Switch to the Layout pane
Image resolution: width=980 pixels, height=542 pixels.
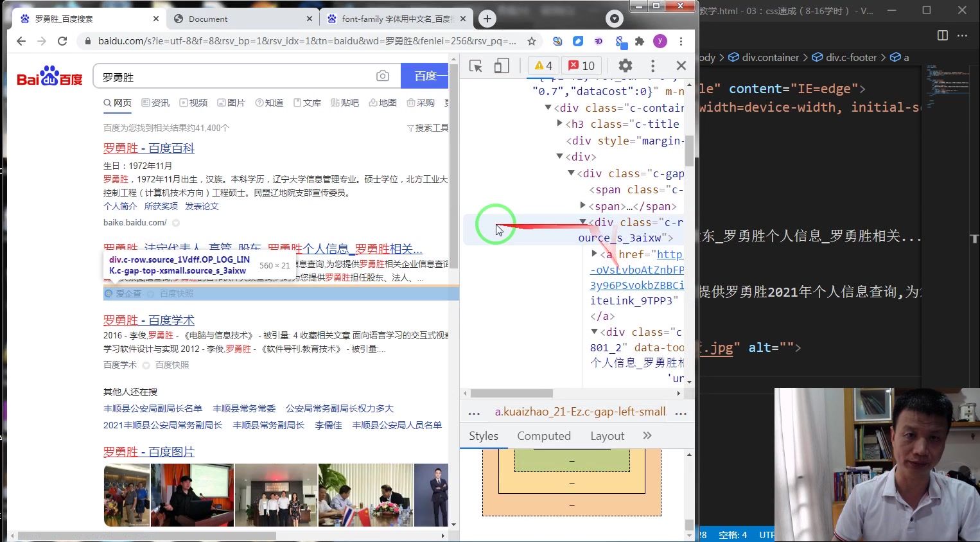point(608,436)
